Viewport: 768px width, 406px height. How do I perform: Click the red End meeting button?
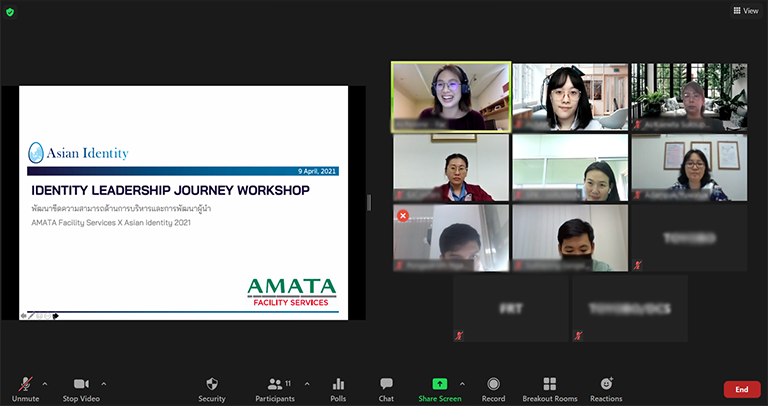click(741, 389)
